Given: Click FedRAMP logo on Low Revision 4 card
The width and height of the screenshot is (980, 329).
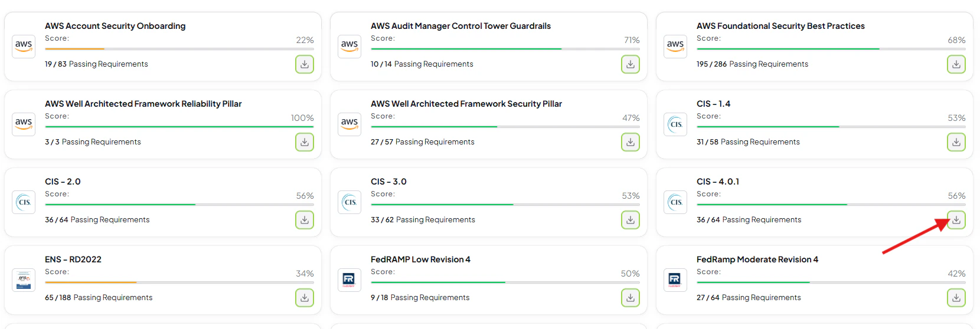Looking at the screenshot, I should coord(349,280).
